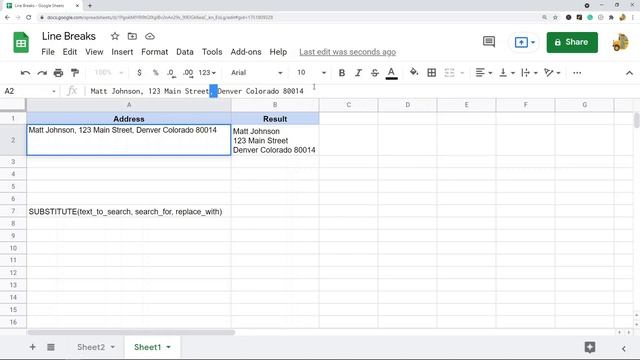The height and width of the screenshot is (360, 640).
Task: Star the Line Breaks document
Action: [115, 36]
